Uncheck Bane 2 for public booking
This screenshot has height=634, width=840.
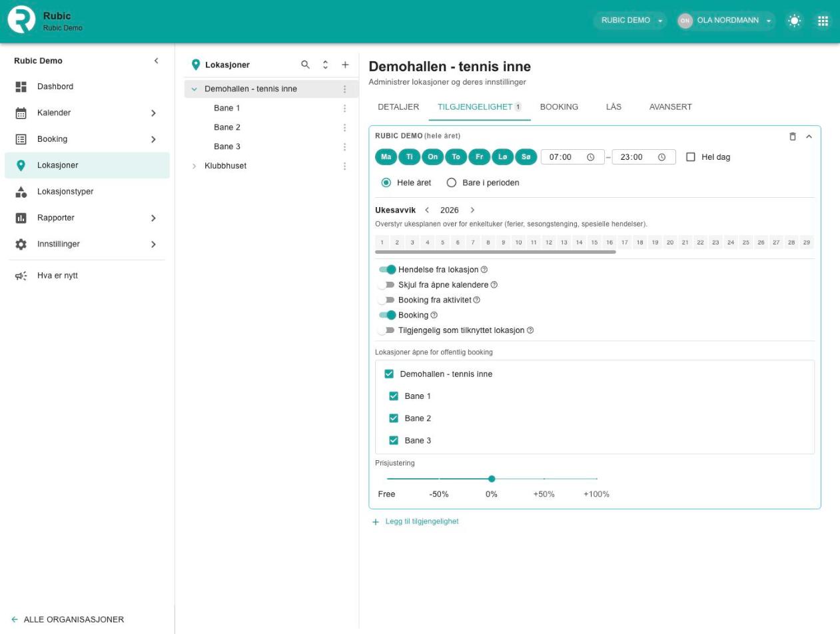point(394,418)
